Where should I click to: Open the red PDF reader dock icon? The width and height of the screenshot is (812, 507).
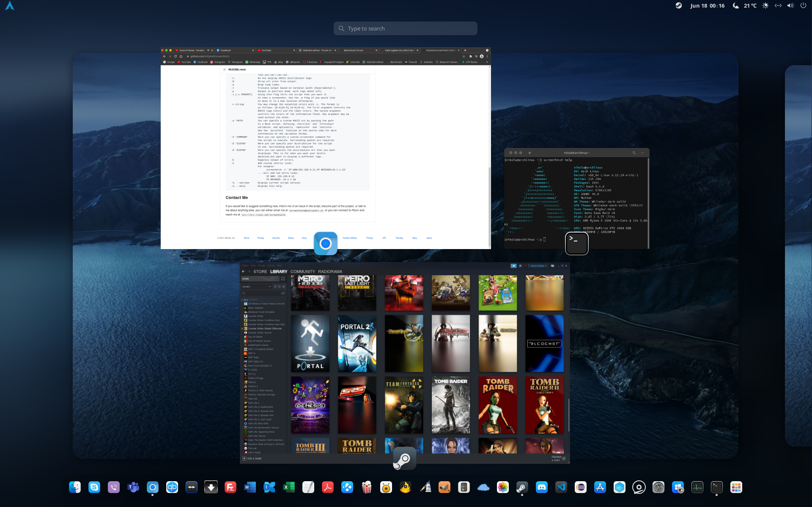point(328,487)
